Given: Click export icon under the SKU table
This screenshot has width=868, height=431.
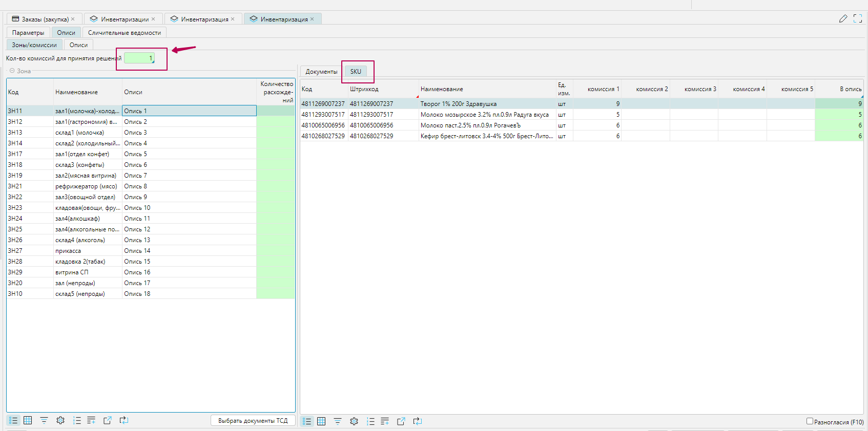Looking at the screenshot, I should pos(401,421).
